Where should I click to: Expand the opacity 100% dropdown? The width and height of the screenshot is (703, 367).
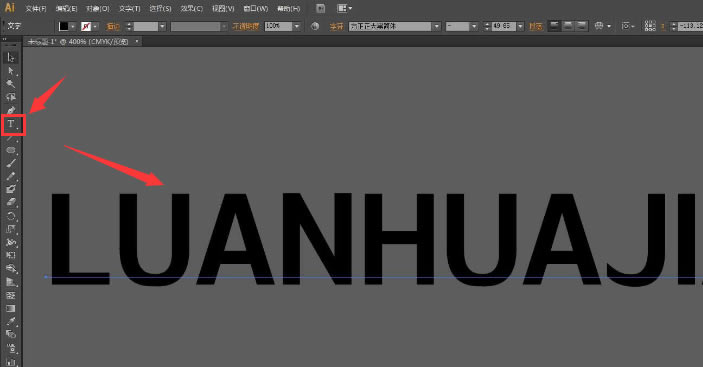297,26
